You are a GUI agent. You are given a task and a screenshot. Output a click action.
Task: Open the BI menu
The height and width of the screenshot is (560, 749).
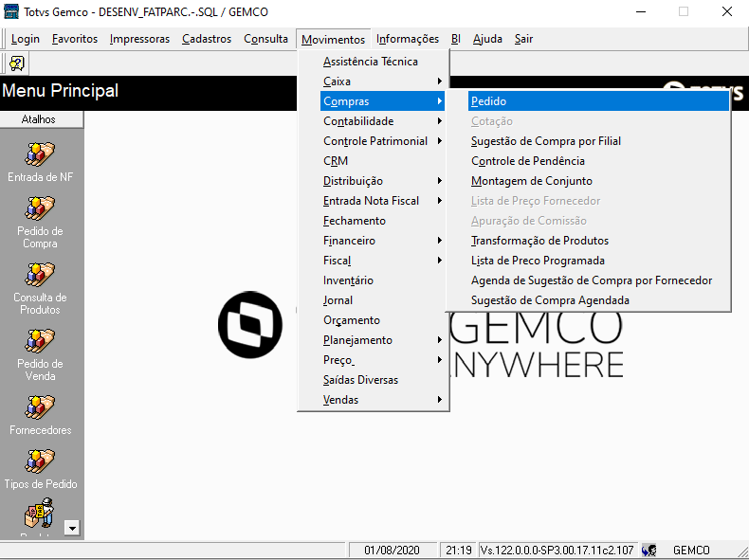tap(456, 39)
